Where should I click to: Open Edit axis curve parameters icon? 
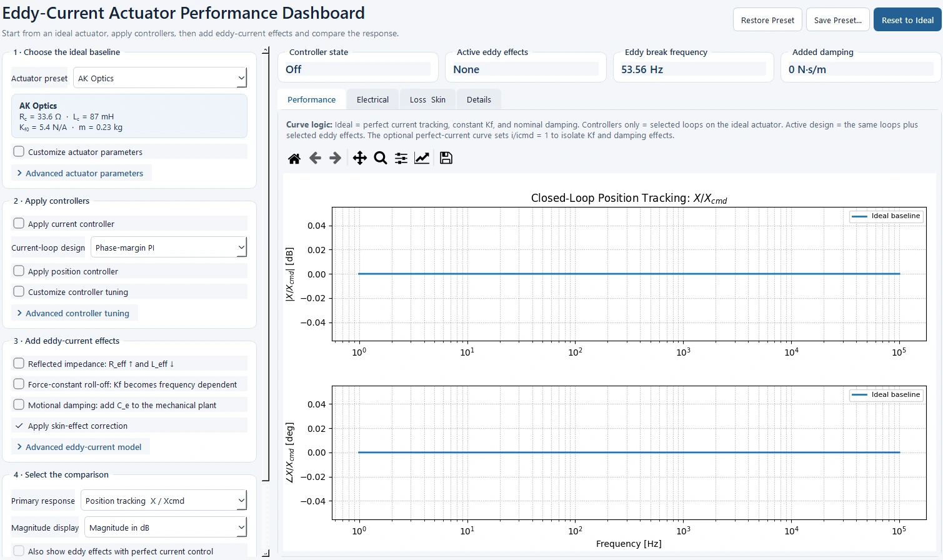(x=422, y=158)
